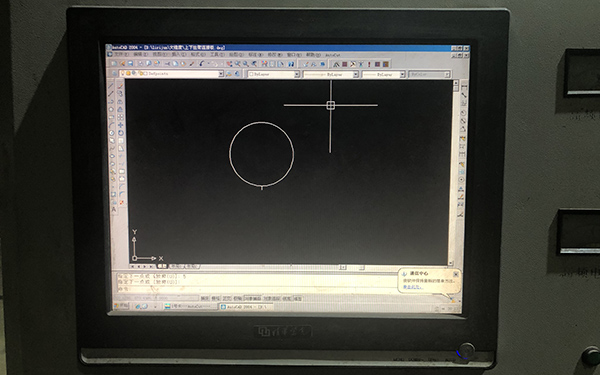This screenshot has width=600, height=375.
Task: Select the Arc drawing tool
Action: (111, 125)
